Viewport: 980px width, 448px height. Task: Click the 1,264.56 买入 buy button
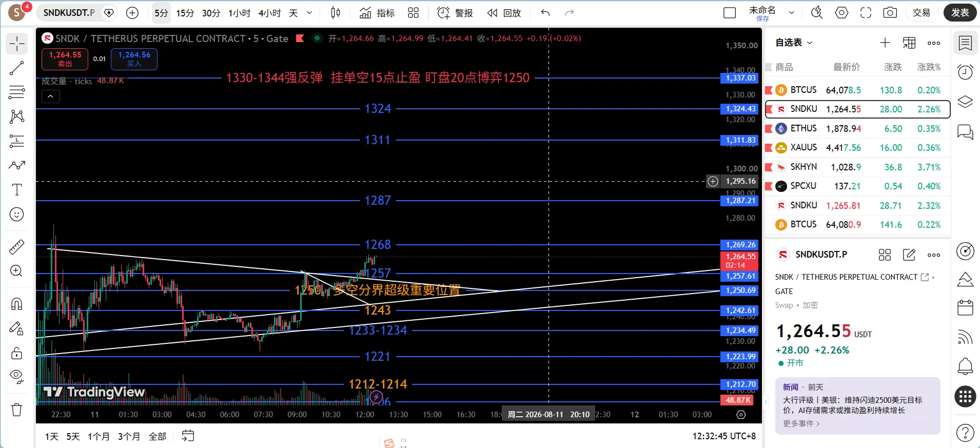click(134, 59)
